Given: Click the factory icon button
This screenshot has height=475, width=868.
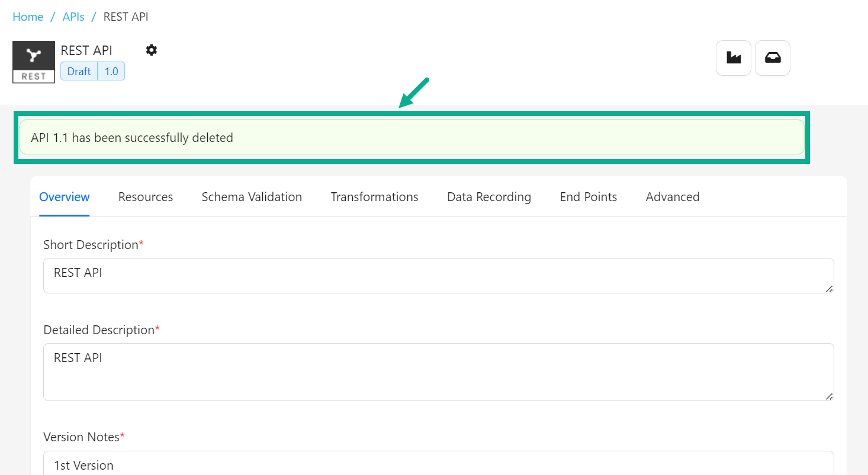Looking at the screenshot, I should pyautogui.click(x=734, y=58).
